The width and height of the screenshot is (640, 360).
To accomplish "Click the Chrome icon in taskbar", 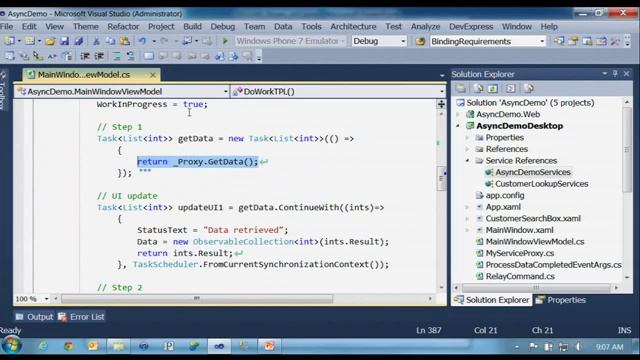I will [x=68, y=346].
